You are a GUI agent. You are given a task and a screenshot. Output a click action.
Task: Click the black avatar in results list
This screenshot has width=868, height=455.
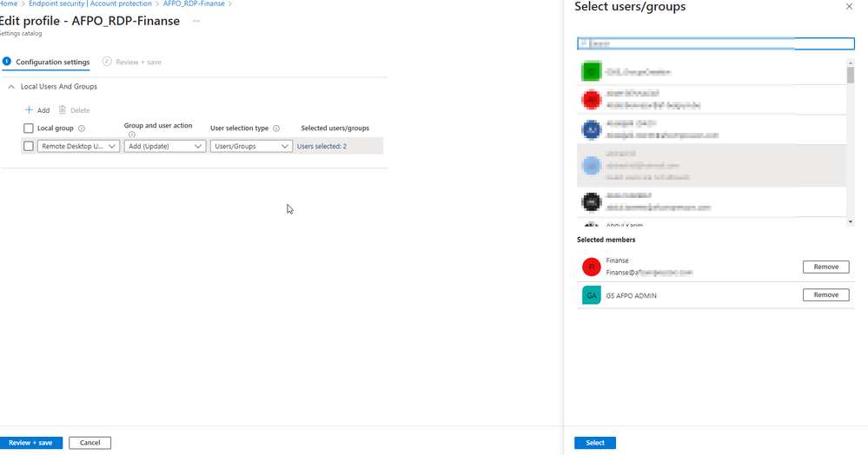[591, 202]
